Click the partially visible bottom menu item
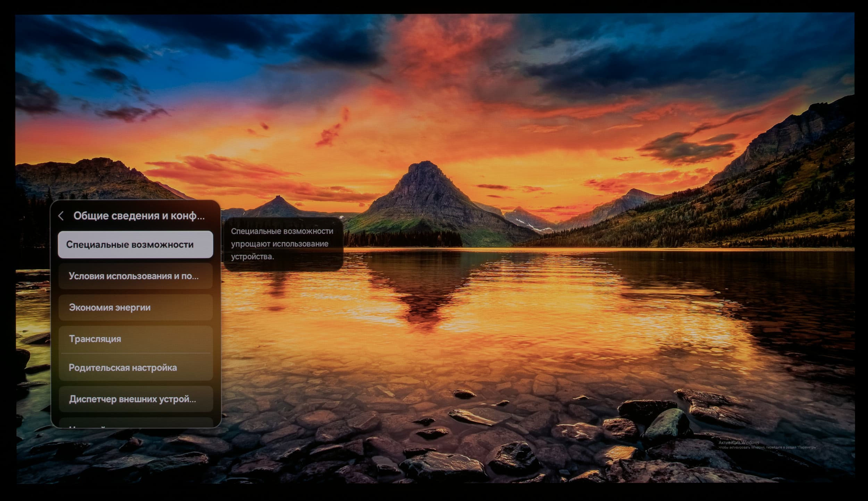Screen dimensions: 868x501 (135, 423)
